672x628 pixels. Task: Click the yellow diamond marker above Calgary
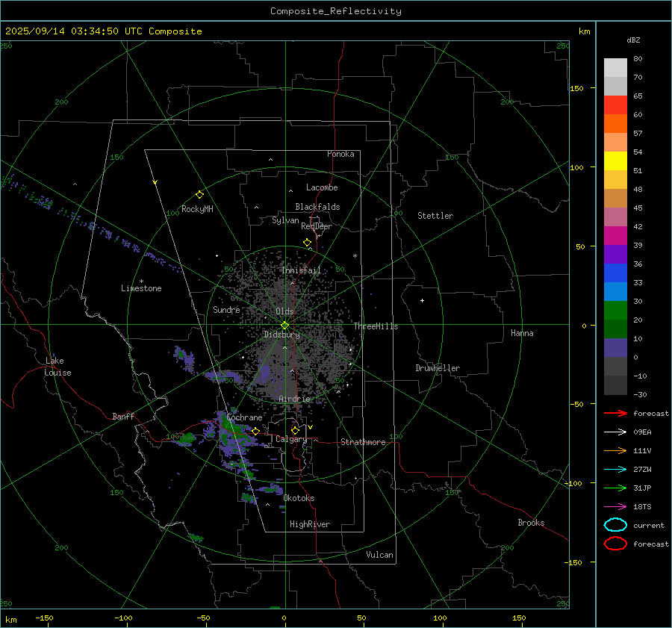(295, 430)
